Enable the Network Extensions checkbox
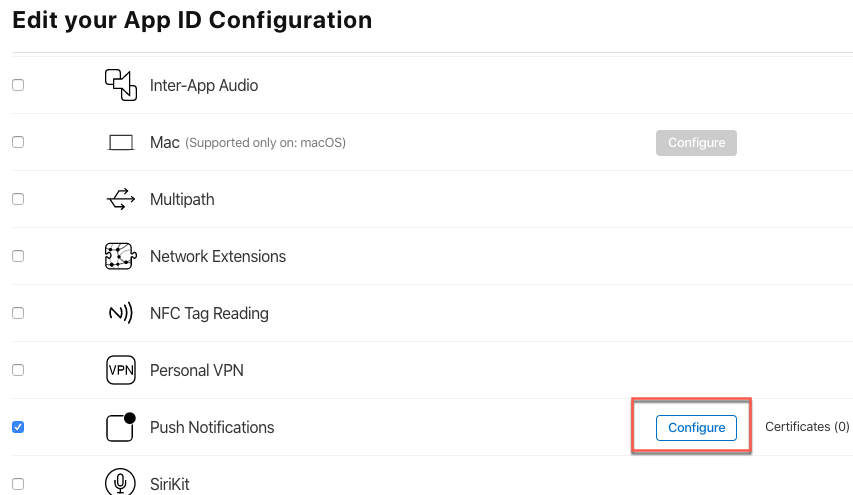Screen dimensions: 853x495 18,256
